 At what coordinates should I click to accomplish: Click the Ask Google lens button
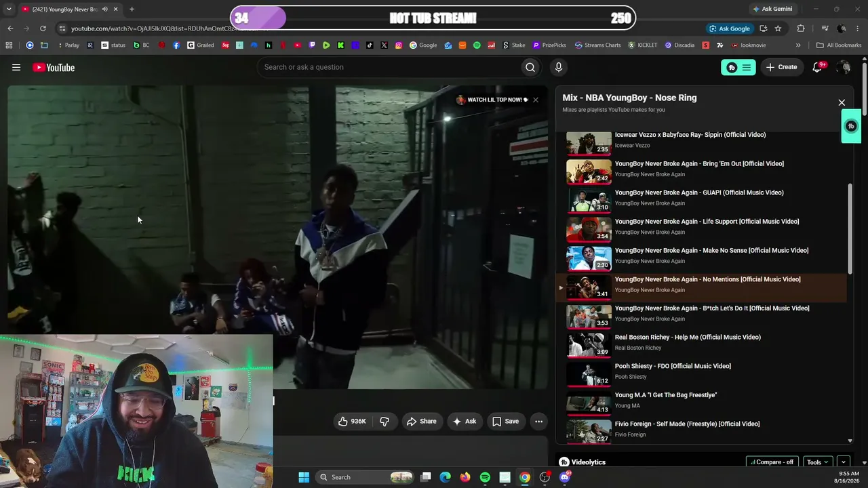[x=730, y=28]
